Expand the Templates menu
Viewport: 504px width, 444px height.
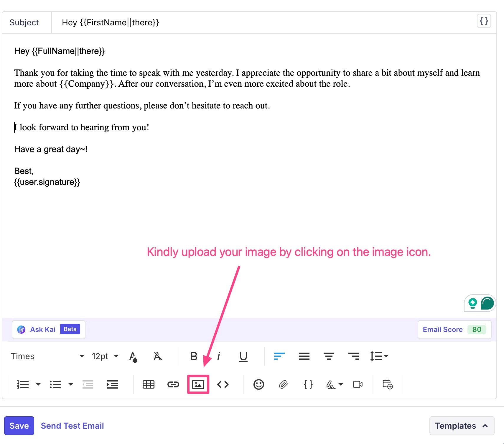coord(462,426)
